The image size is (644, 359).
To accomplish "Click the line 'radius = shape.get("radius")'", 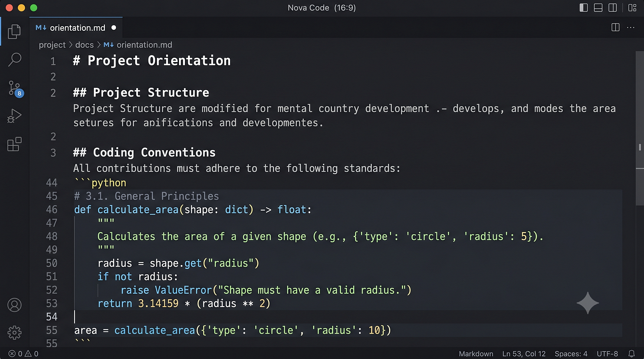I will click(178, 263).
